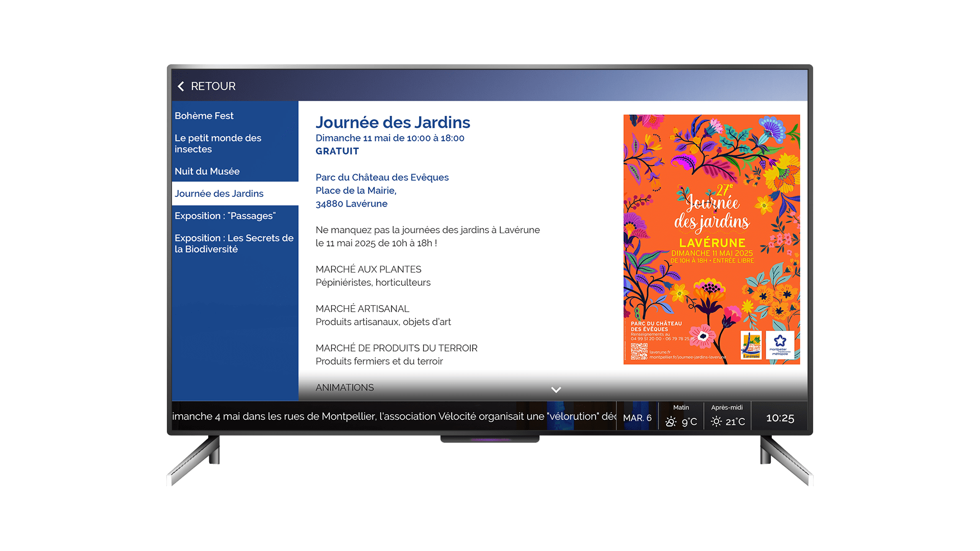Click Produits fermiers et du terroir line
Screen dimensions: 980x551
(379, 361)
